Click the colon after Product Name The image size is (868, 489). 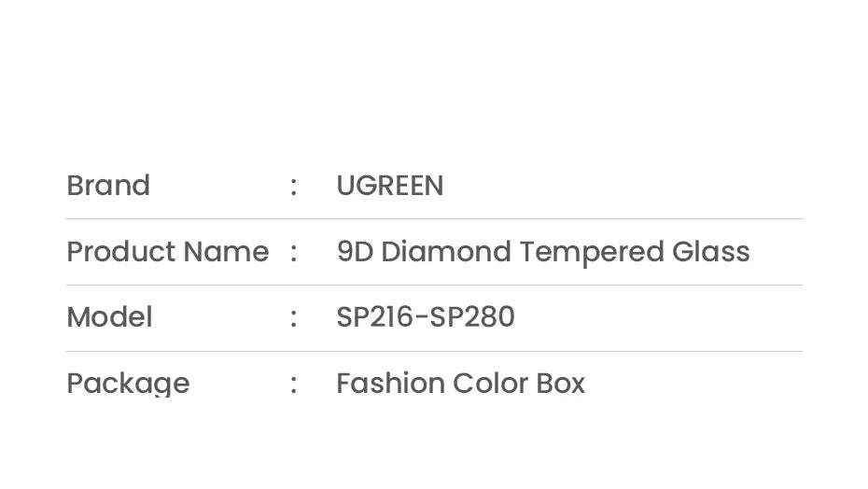[x=294, y=252]
